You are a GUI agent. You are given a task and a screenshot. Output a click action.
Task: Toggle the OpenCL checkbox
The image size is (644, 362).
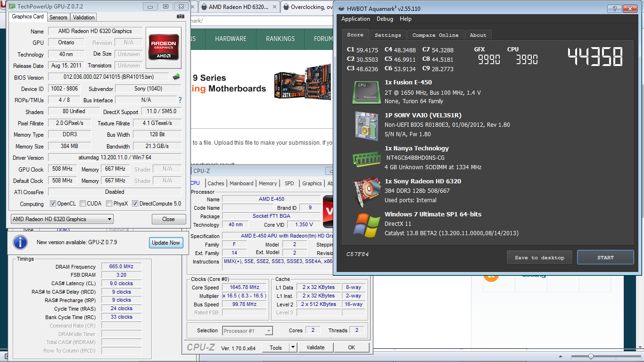point(53,204)
